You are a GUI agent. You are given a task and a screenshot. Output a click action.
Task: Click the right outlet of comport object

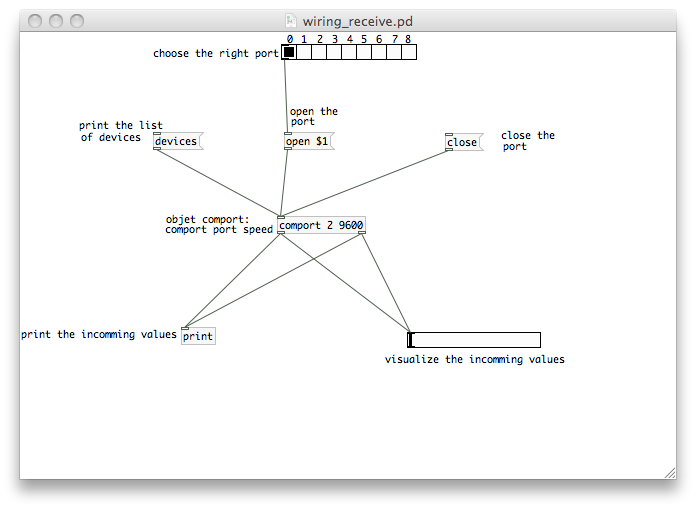362,233
